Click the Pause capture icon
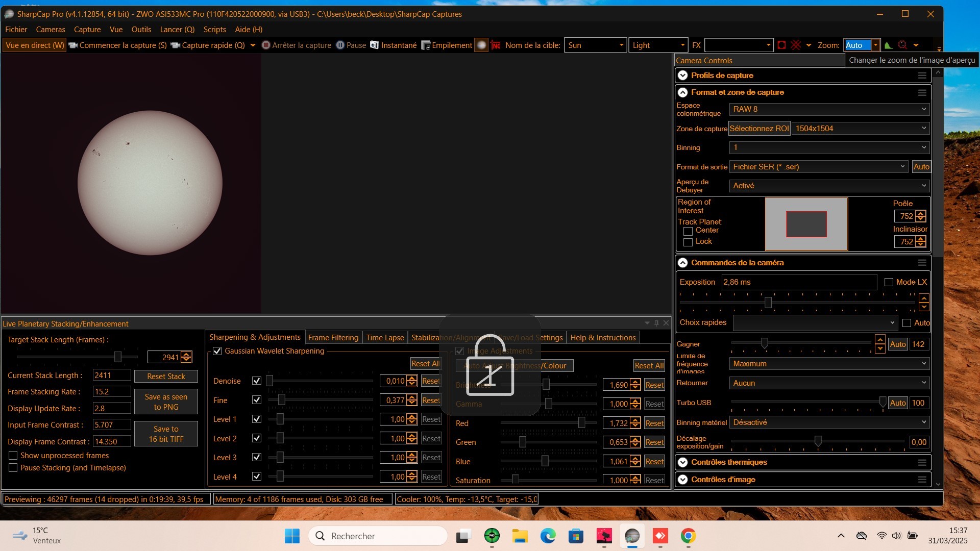This screenshot has height=551, width=980. 340,45
